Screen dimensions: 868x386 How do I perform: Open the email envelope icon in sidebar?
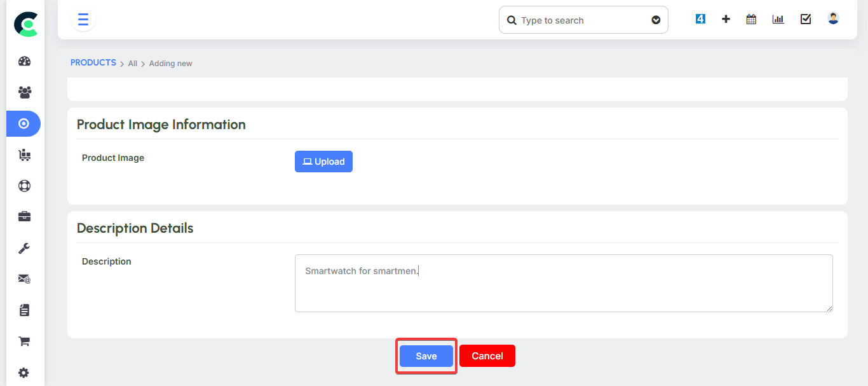pos(25,279)
